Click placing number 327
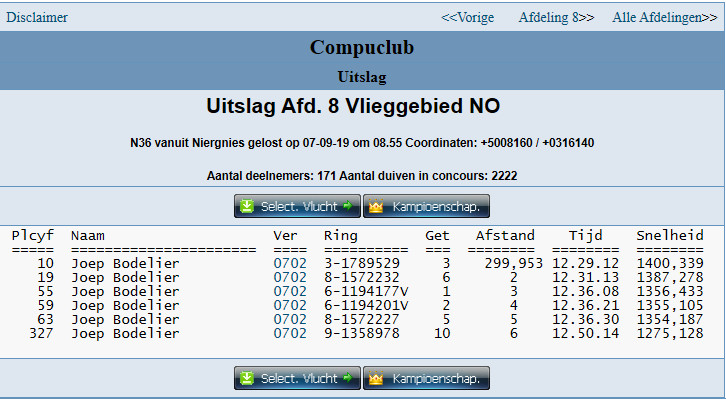 pyautogui.click(x=41, y=333)
